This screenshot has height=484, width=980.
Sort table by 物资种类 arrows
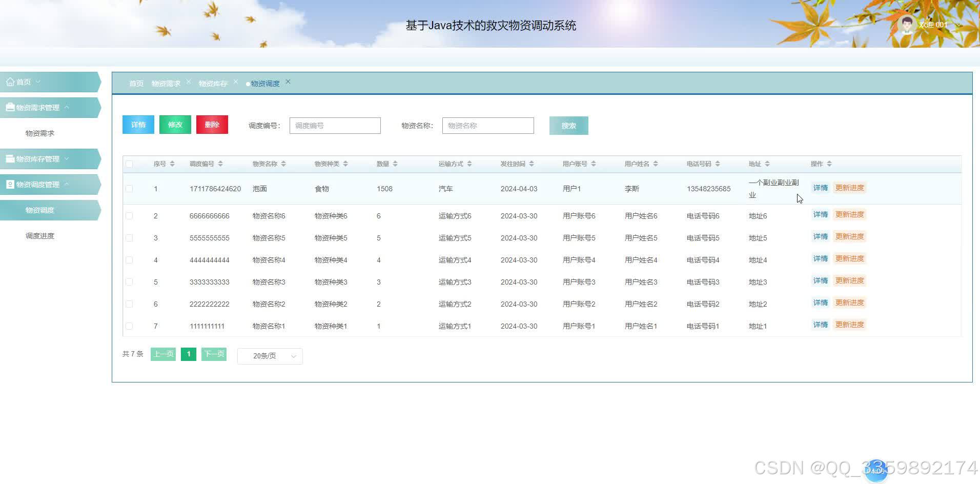[x=345, y=164]
